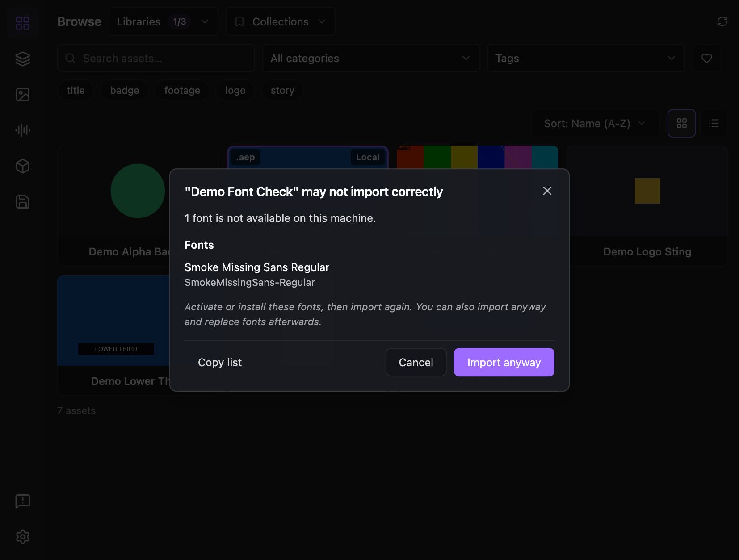Click the Local badge on asset card
739x560 pixels.
click(x=368, y=157)
